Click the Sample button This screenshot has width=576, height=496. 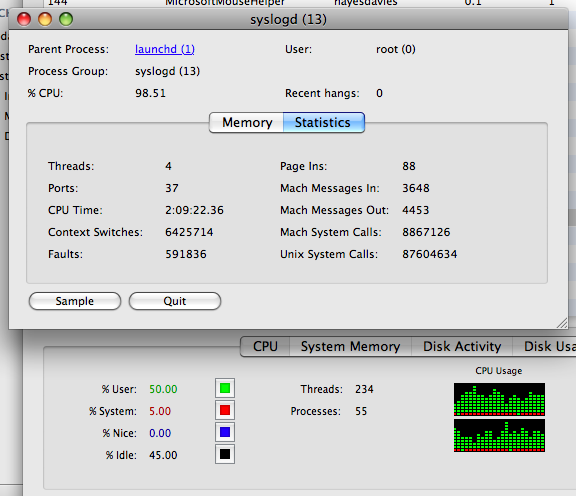pyautogui.click(x=75, y=301)
